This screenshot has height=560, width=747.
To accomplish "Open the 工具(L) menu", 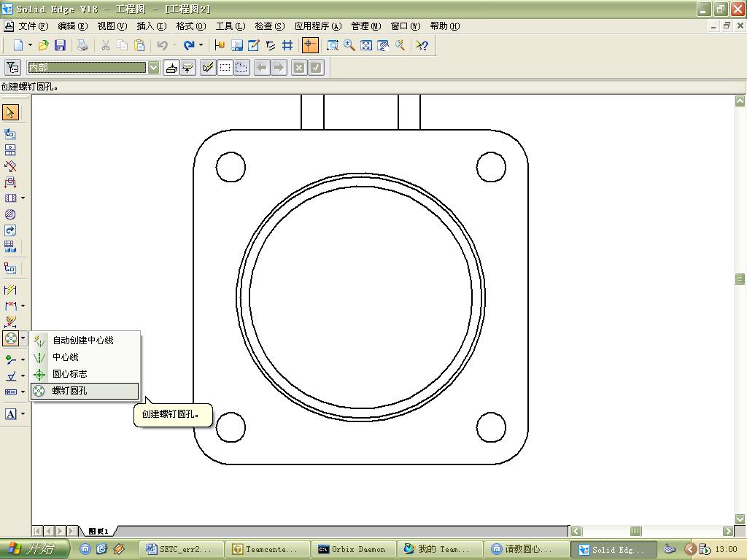I will pyautogui.click(x=231, y=26).
